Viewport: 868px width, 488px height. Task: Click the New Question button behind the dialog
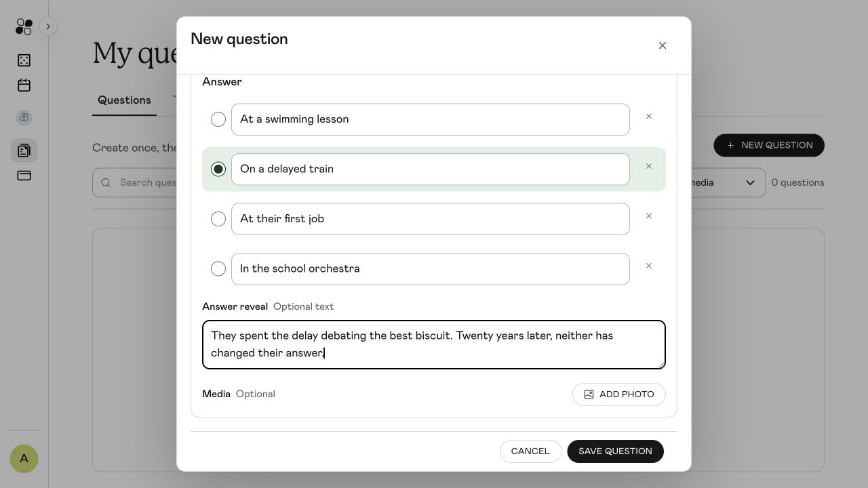pos(769,145)
